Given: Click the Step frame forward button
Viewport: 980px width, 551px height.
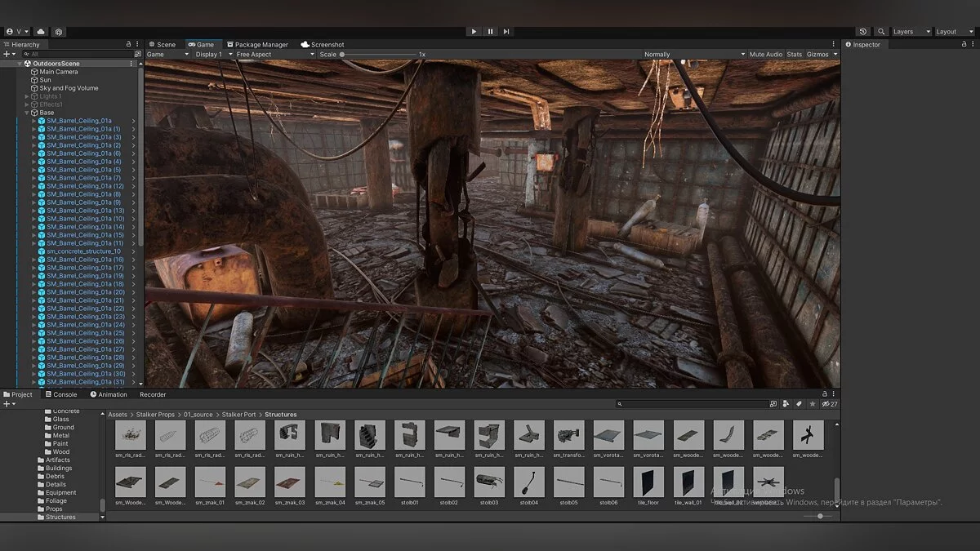Looking at the screenshot, I should pos(506,32).
